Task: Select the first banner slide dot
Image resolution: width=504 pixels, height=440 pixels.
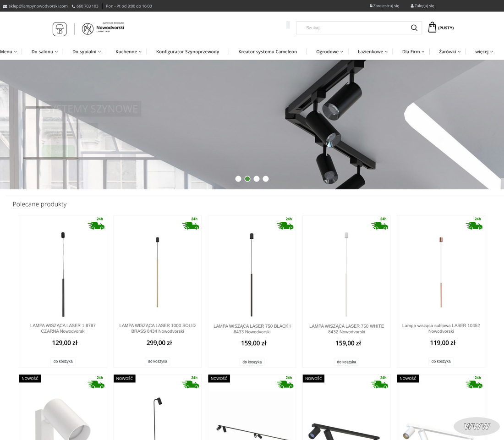Action: pyautogui.click(x=238, y=179)
